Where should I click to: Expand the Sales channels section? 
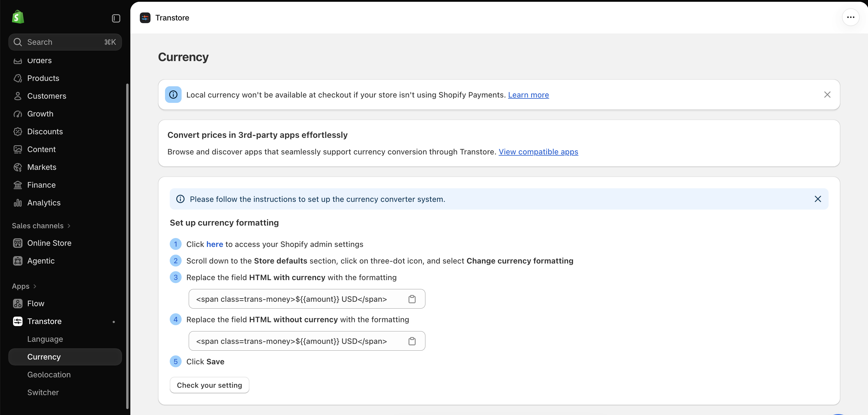tap(41, 226)
